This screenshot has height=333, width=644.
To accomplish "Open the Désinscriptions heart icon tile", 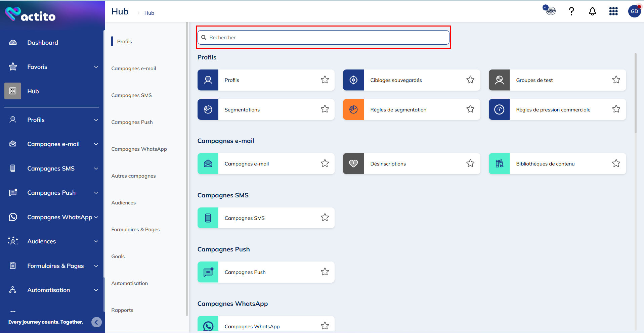I will 353,163.
